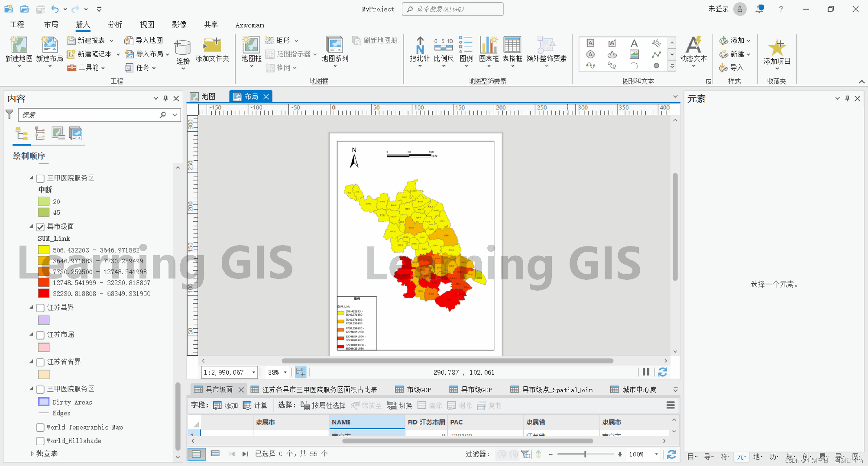Collapse the 江苏市届 layer node
This screenshot has height=466, width=868.
[x=31, y=334]
